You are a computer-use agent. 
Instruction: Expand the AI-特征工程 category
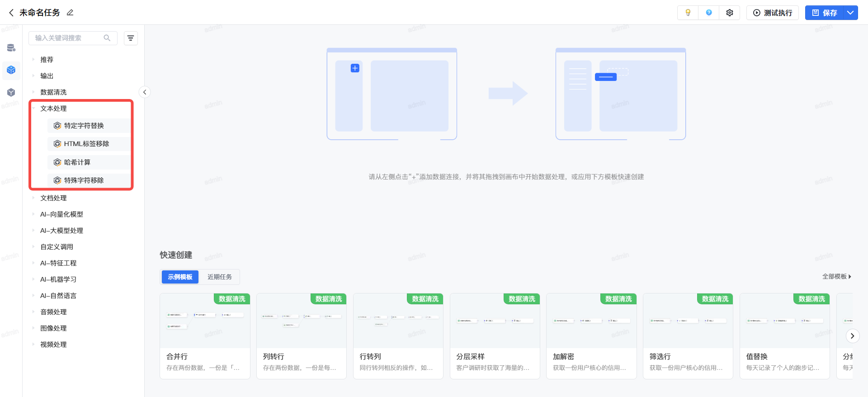click(33, 263)
